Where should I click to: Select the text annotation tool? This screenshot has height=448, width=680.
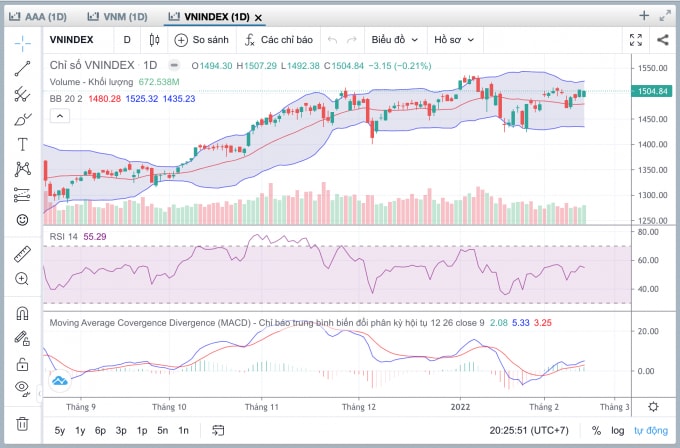coord(23,144)
